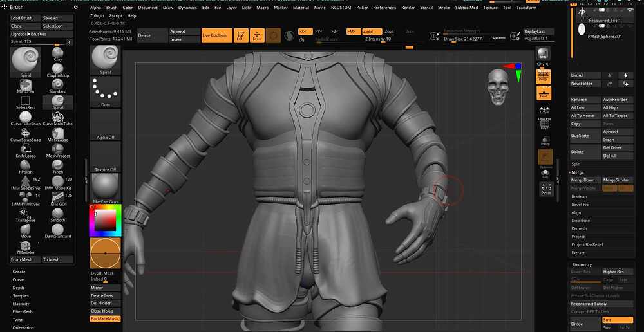Open the Stroke menu
The width and height of the screenshot is (644, 332).
[x=444, y=7]
